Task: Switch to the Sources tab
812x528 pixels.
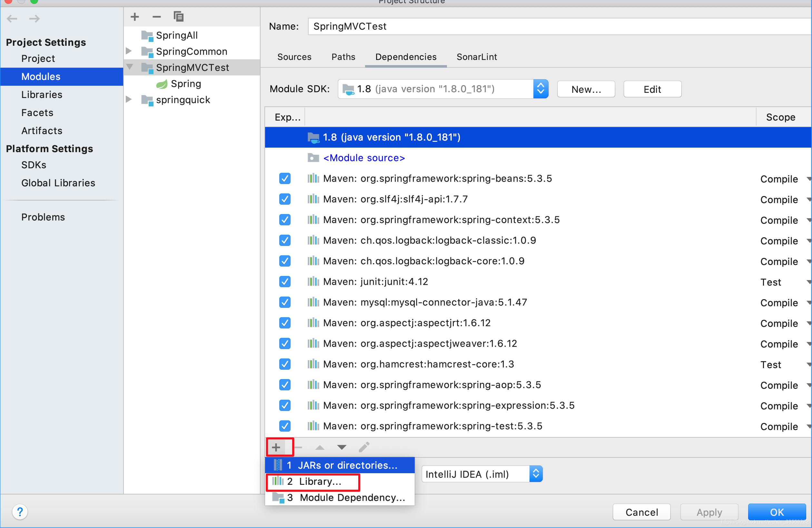Action: pyautogui.click(x=294, y=57)
